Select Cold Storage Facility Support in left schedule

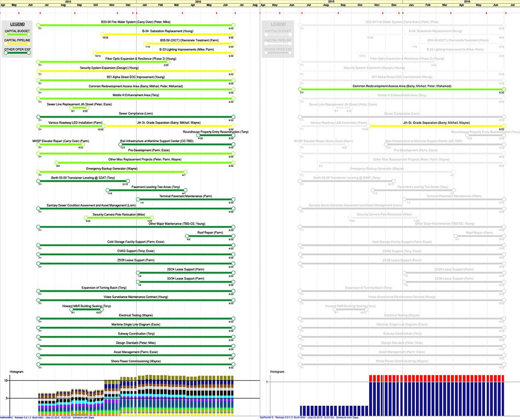(136, 245)
